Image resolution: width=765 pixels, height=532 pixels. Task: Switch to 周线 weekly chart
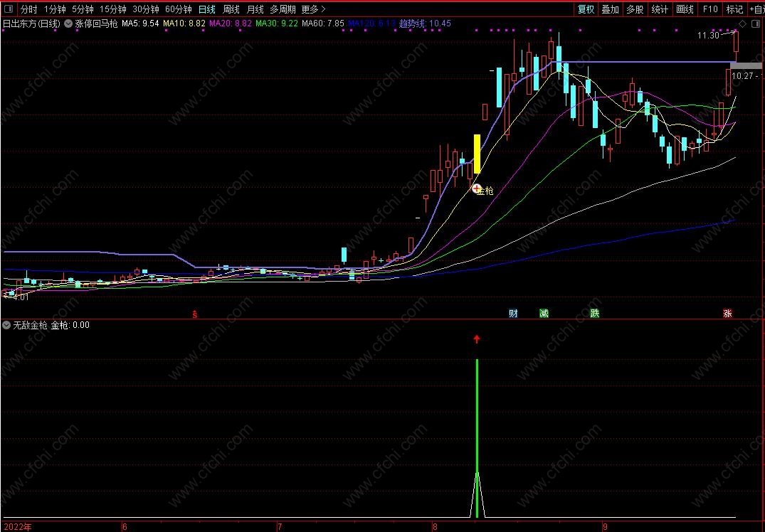click(x=231, y=9)
